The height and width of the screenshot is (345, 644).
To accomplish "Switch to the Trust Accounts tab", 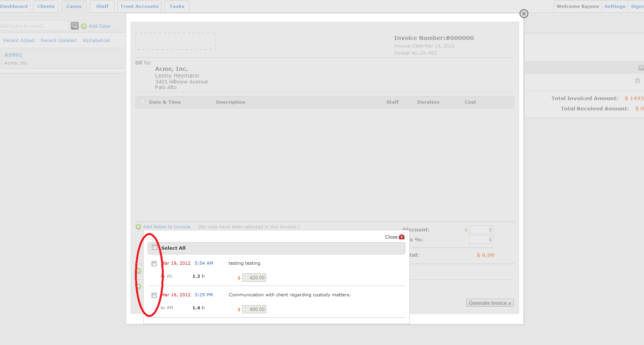I will coord(139,6).
